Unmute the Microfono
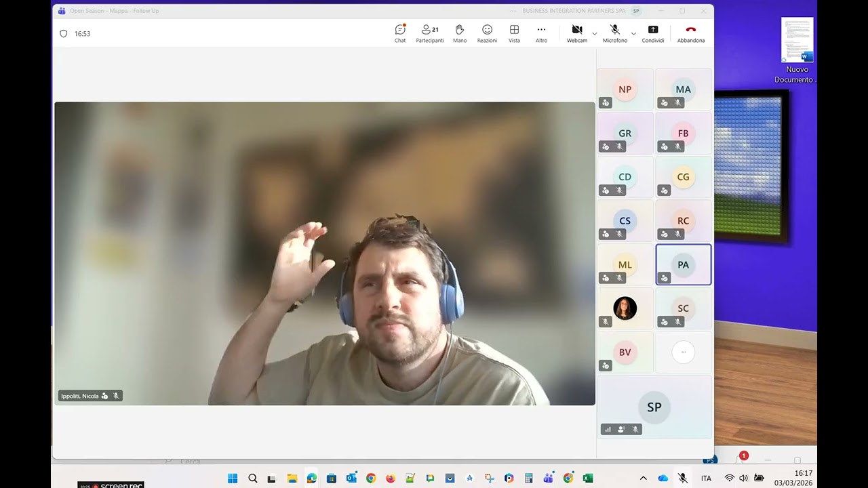Viewport: 868px width, 488px height. coord(615,33)
